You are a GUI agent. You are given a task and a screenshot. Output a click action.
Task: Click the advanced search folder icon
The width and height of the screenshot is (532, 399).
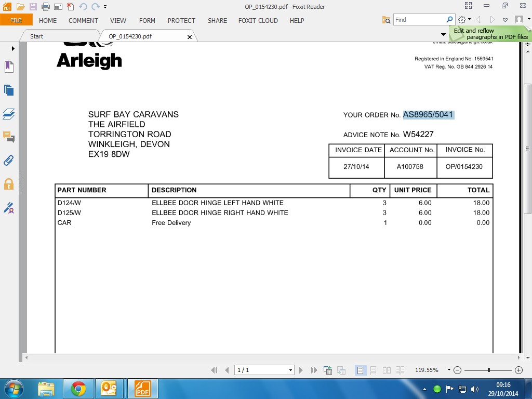click(386, 20)
